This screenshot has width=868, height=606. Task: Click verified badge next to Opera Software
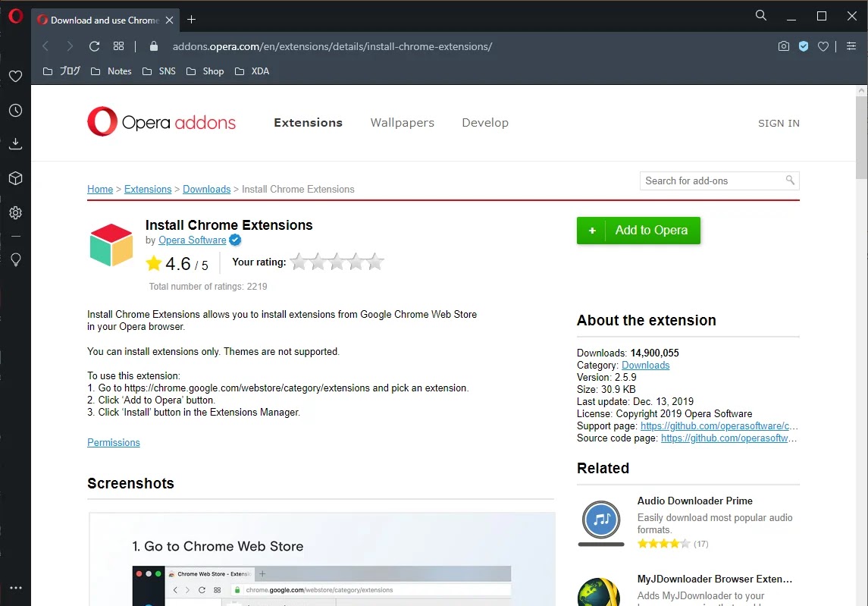(235, 240)
